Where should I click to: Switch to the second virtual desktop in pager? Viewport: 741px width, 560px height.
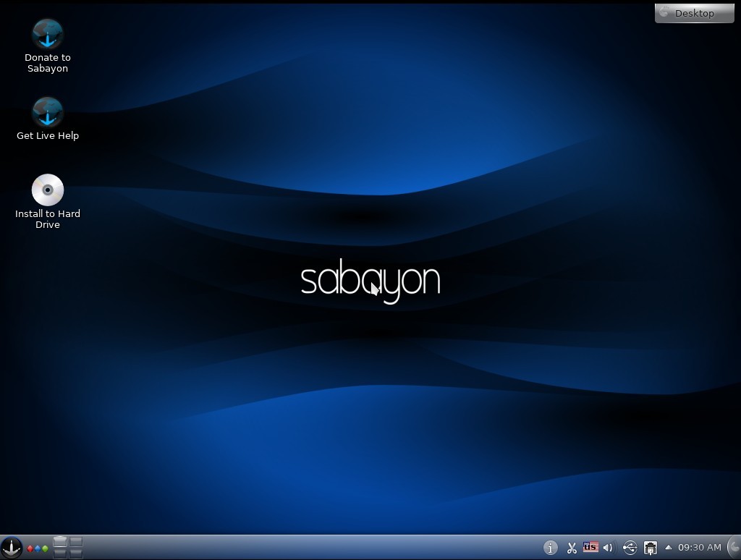click(x=75, y=542)
